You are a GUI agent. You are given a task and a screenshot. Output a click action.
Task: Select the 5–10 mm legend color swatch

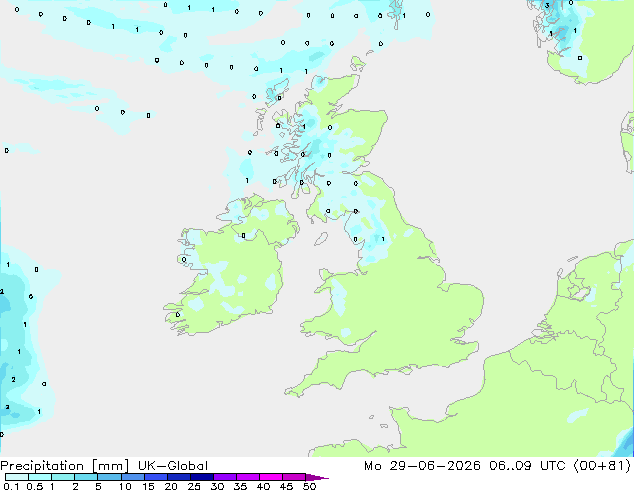pos(109,477)
